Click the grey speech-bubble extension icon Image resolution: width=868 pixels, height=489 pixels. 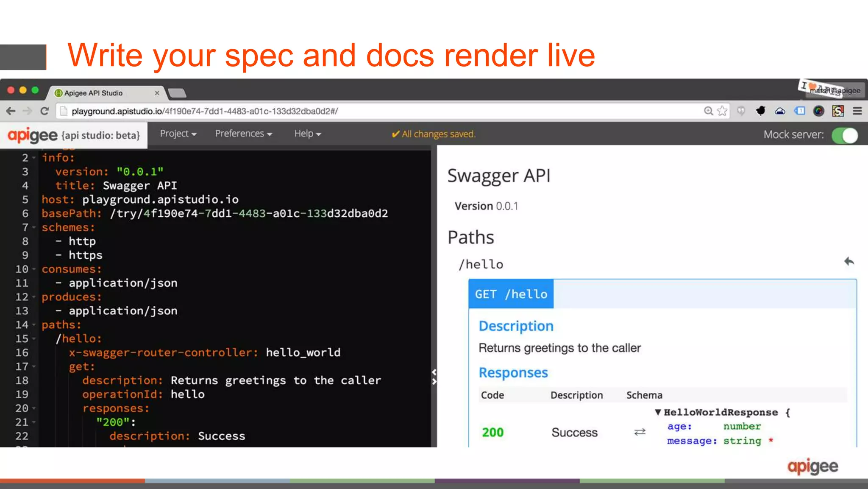click(741, 111)
